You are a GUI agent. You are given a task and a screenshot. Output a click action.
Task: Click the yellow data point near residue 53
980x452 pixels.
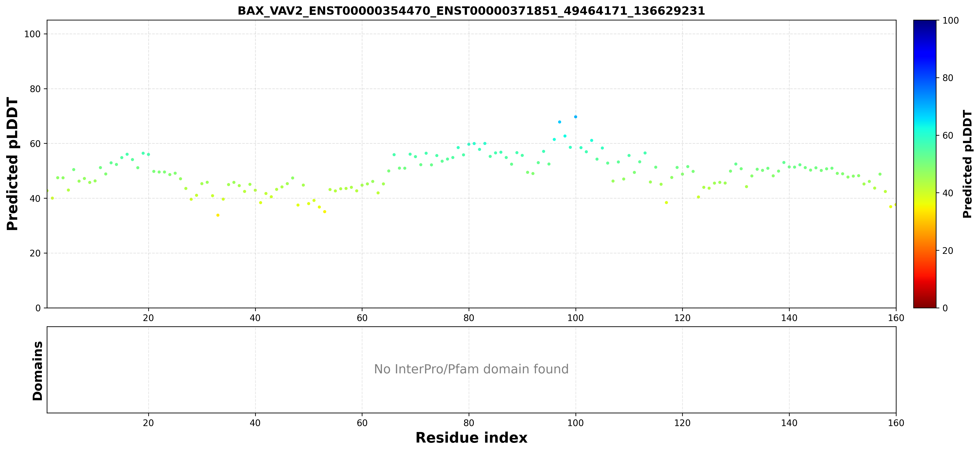click(x=325, y=212)
